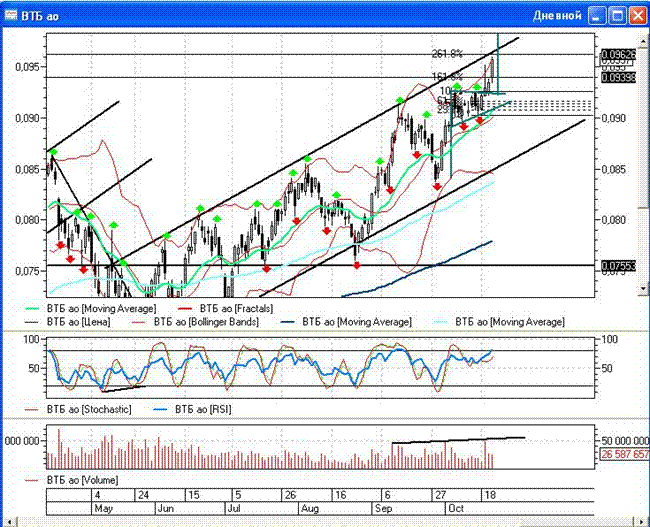
Task: Click the Jul month label on time axis
Action: (x=234, y=508)
